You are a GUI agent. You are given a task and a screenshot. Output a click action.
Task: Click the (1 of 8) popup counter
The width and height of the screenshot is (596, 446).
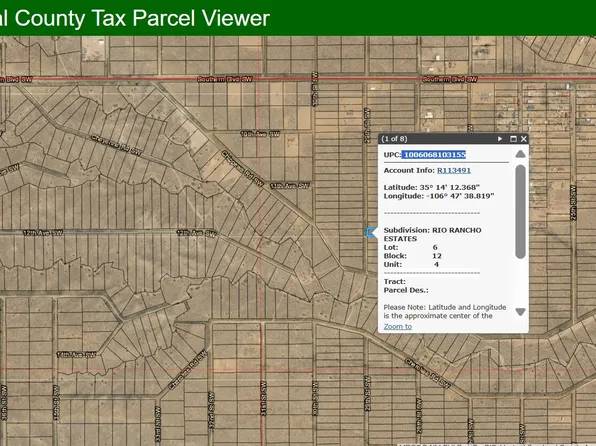point(394,139)
